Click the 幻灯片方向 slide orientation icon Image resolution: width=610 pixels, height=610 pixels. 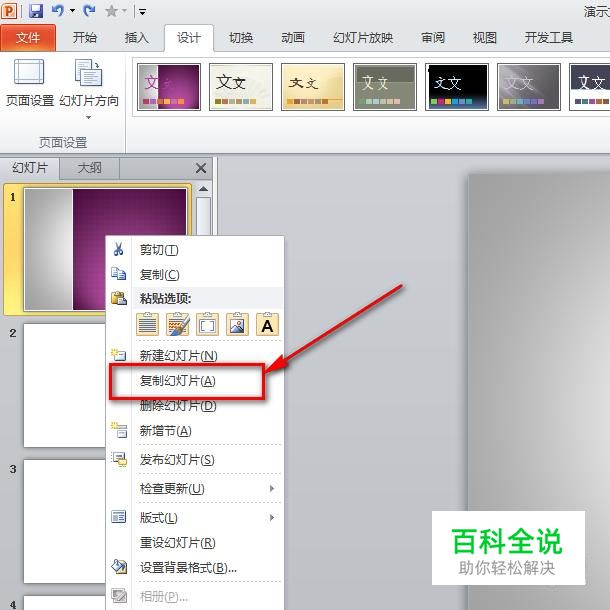point(88,72)
